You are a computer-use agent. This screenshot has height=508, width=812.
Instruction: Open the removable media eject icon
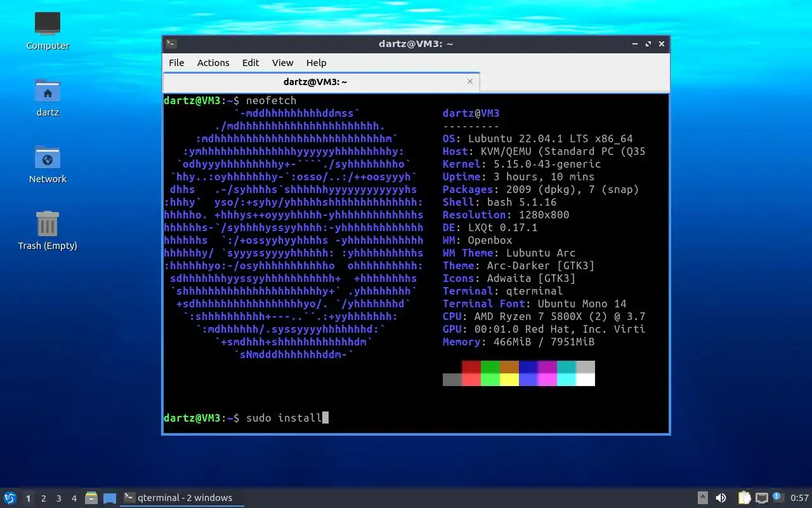tap(703, 498)
